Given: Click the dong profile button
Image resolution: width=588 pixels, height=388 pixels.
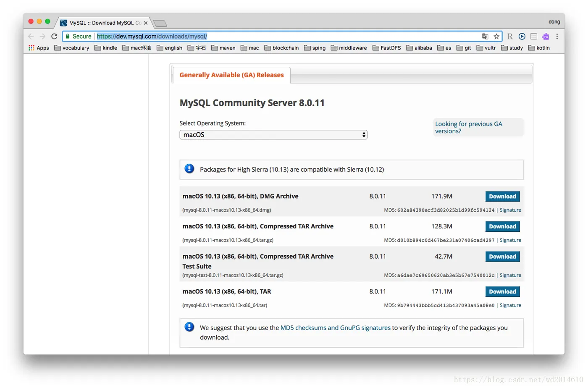Looking at the screenshot, I should coord(554,22).
